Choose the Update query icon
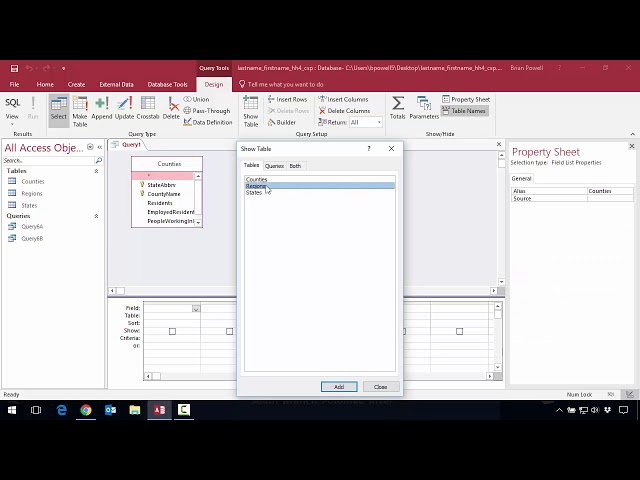640x480 pixels. coord(124,108)
